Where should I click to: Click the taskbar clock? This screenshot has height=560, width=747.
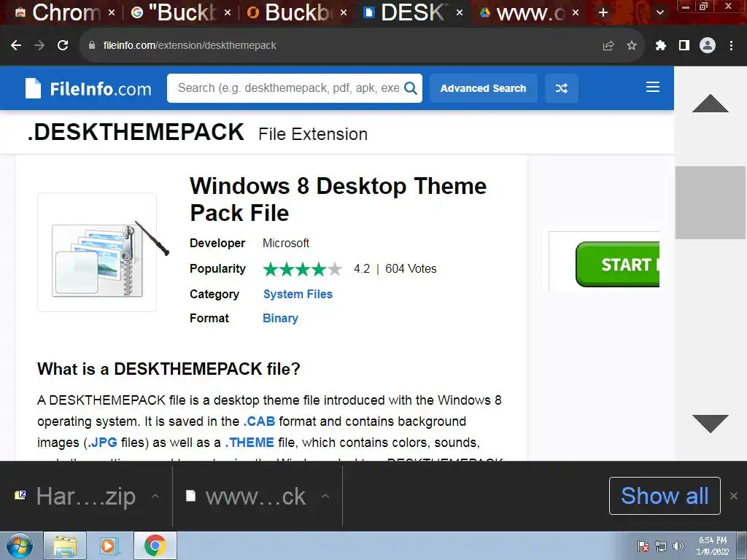point(713,545)
